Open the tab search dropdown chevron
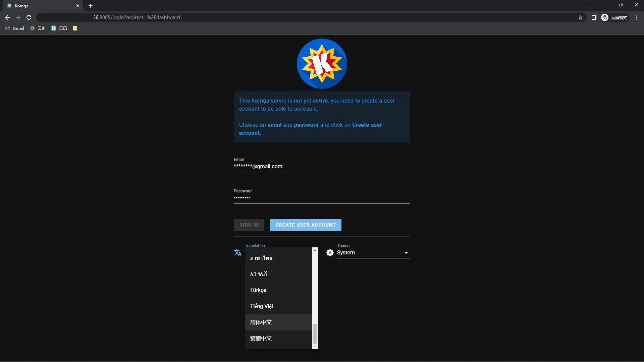The image size is (644, 362). [x=590, y=5]
